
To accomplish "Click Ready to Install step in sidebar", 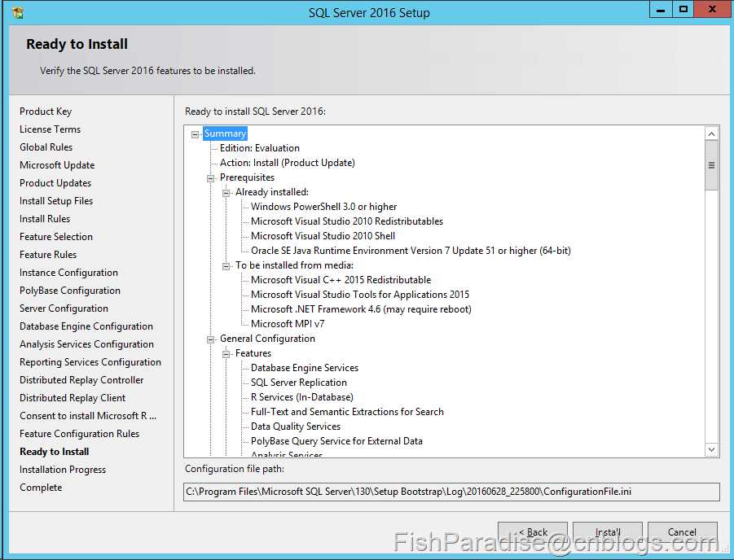I will point(55,452).
